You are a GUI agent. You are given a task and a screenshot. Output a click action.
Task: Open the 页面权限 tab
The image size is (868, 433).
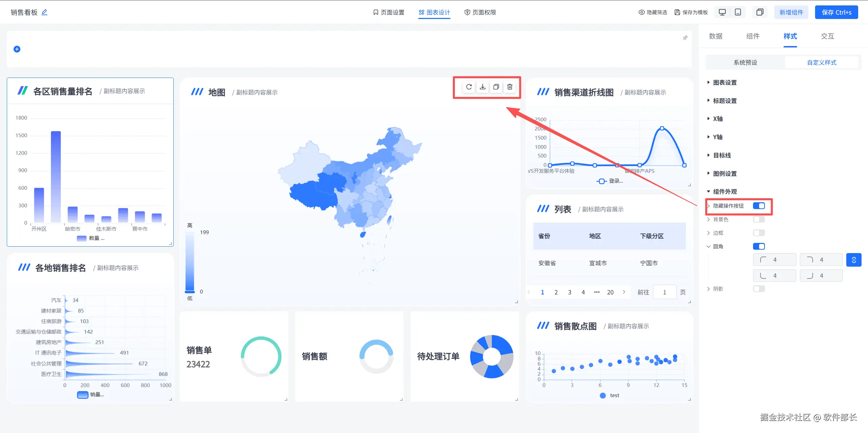coord(480,12)
